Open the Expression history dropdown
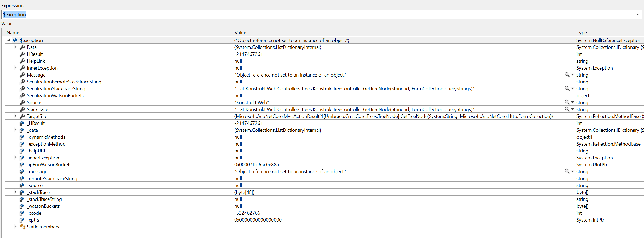This screenshot has width=644, height=238. tap(638, 14)
